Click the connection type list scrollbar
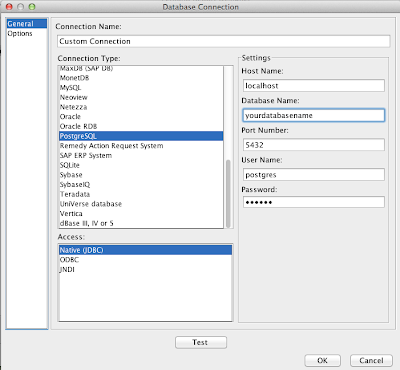Image resolution: width=400 pixels, height=370 pixels. click(x=228, y=193)
